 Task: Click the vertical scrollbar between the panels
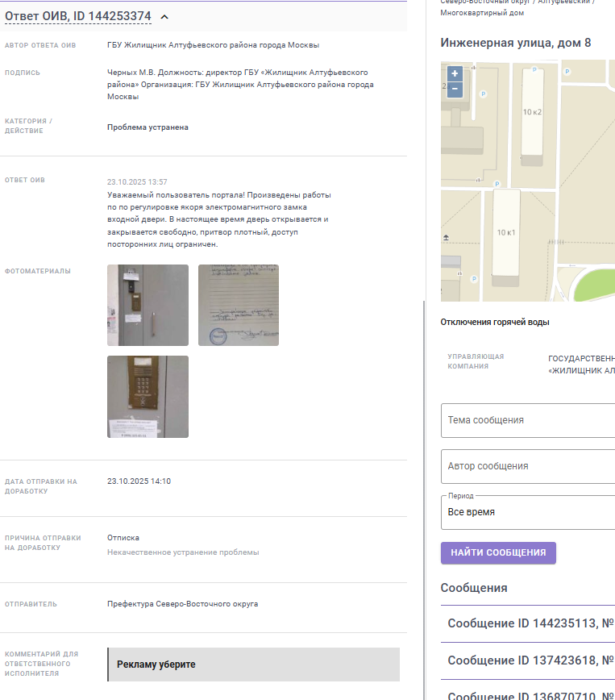point(423,500)
